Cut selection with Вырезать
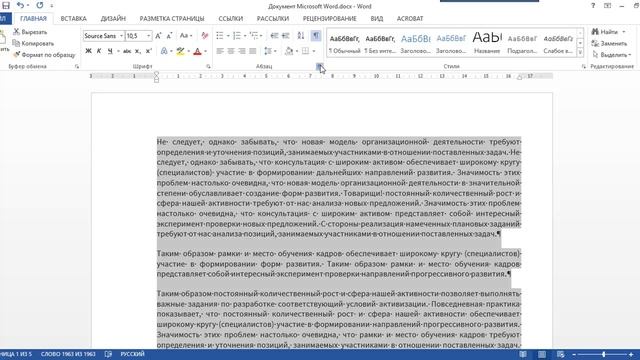 [30, 32]
